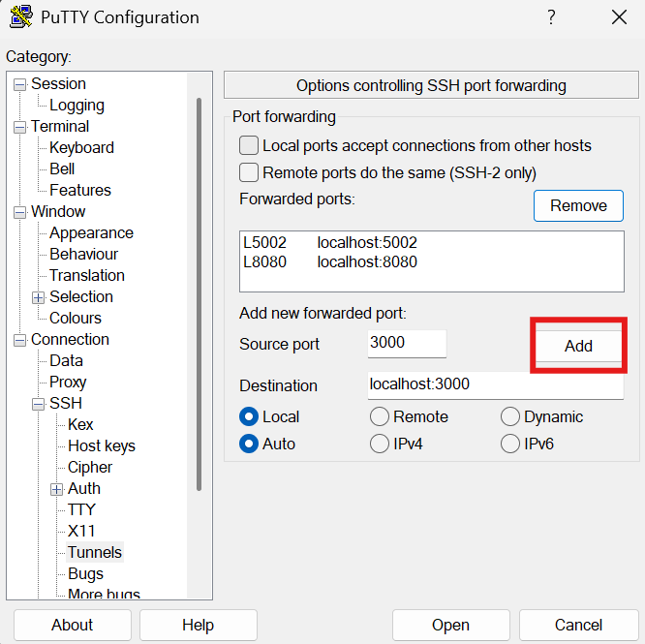Collapse the Window tree node
Screen dimensions: 645x644
[x=19, y=213]
